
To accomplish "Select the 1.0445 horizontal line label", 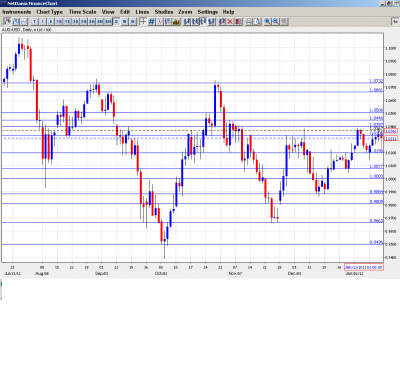I will coord(376,118).
